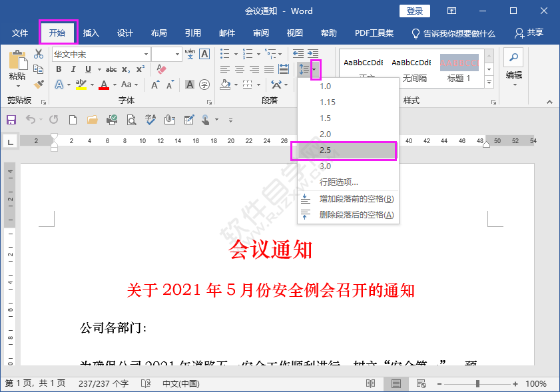Viewport: 560px width, 392px height.
Task: Switch to Read Mode view in status bar
Action: [371, 384]
